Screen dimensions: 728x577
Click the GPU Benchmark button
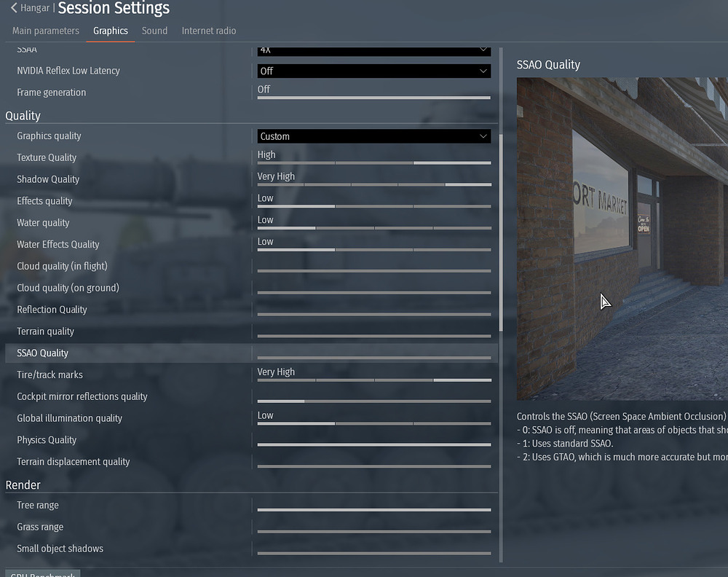42,574
